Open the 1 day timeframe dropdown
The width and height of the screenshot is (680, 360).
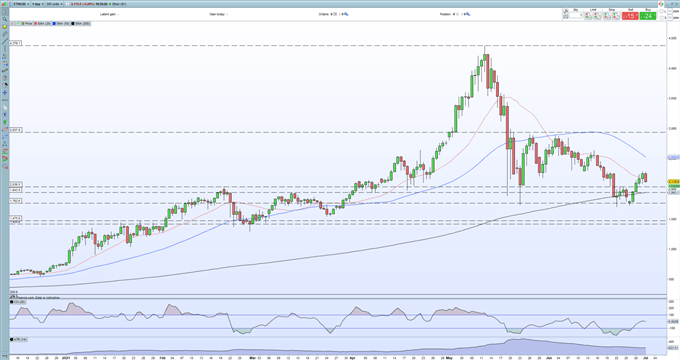coord(38,4)
